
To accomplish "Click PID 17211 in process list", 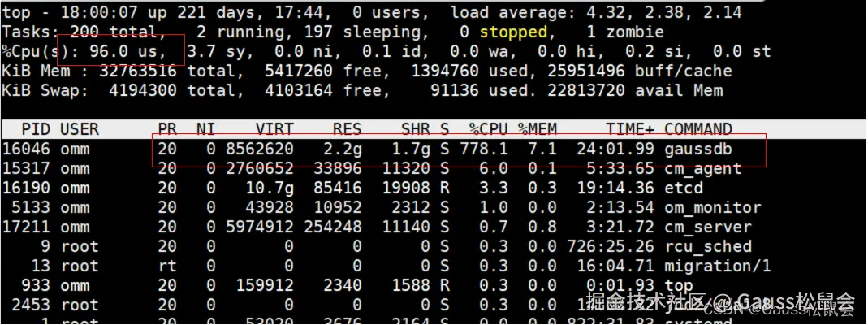I will click(25, 227).
